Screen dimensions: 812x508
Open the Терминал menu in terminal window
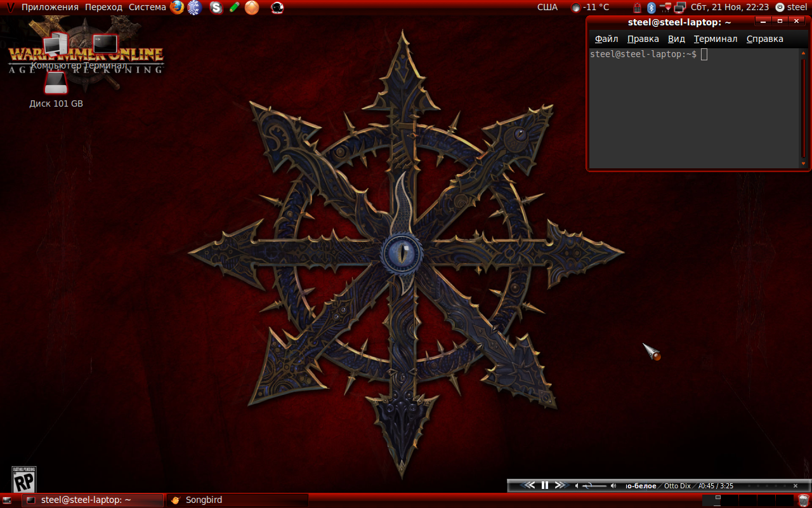pos(716,39)
